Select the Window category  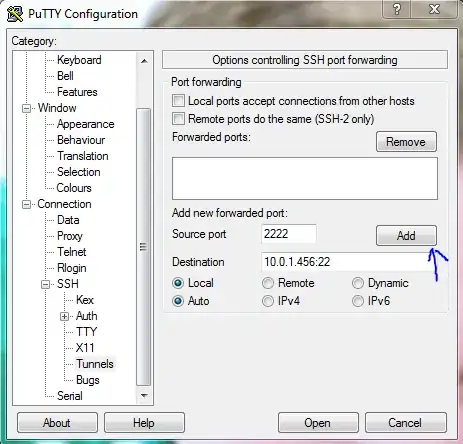coord(57,108)
